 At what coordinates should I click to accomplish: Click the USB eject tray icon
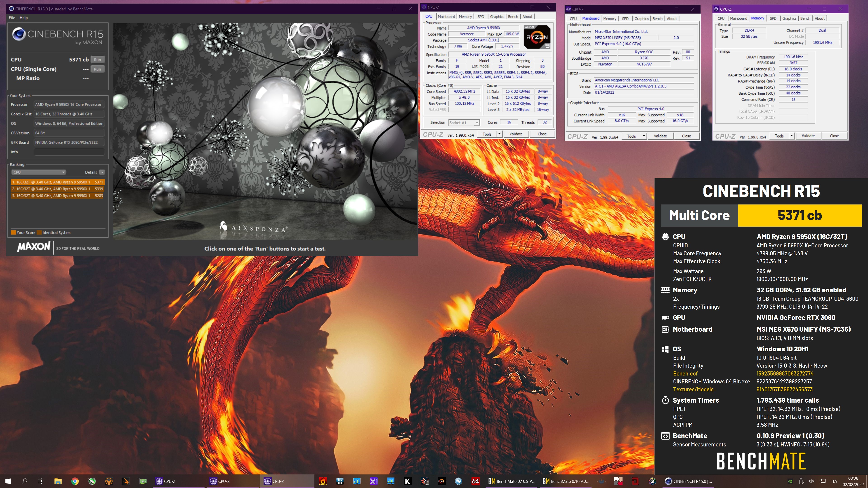[801, 481]
